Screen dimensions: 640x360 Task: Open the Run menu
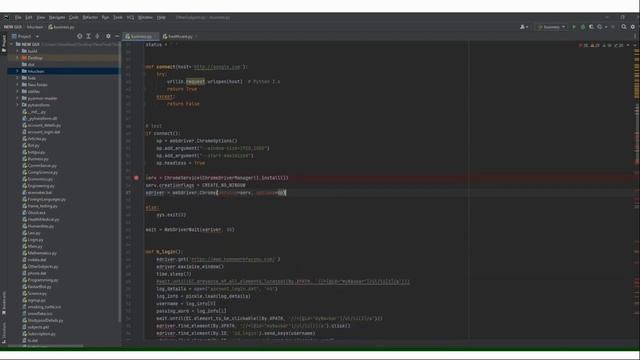(105, 18)
